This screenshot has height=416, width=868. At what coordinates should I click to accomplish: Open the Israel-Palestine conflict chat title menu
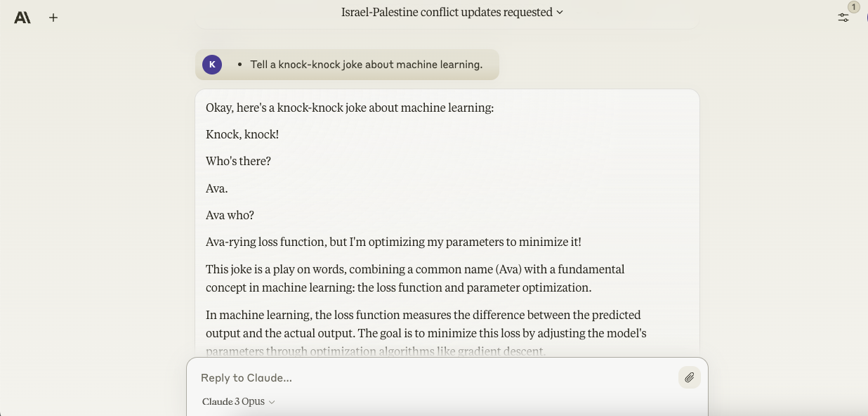point(447,12)
